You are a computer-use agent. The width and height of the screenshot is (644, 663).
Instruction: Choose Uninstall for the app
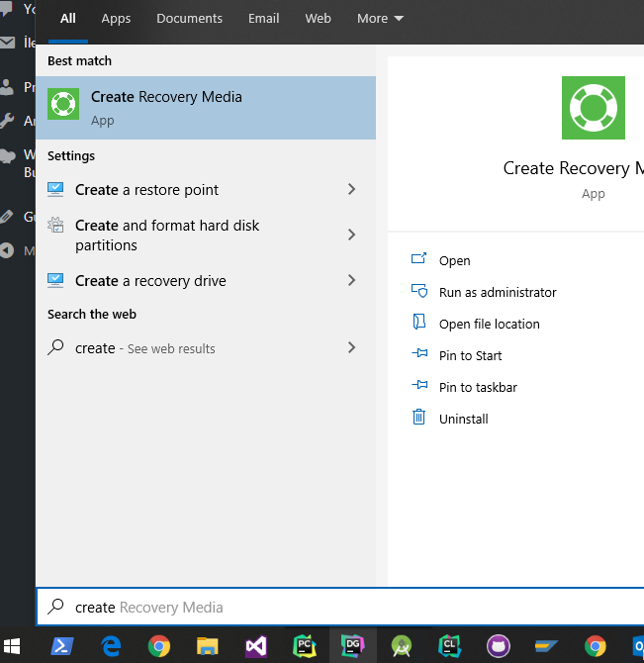[464, 419]
